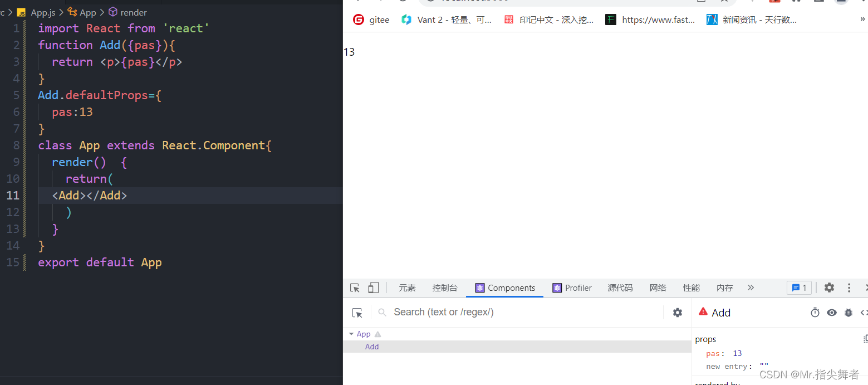Click the warning triangle next to App
Image resolution: width=868 pixels, height=385 pixels.
click(377, 333)
